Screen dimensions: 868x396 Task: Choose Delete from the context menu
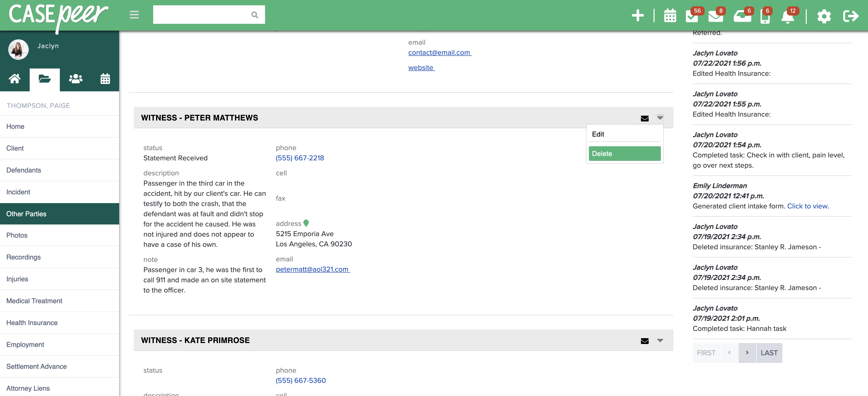tap(624, 153)
